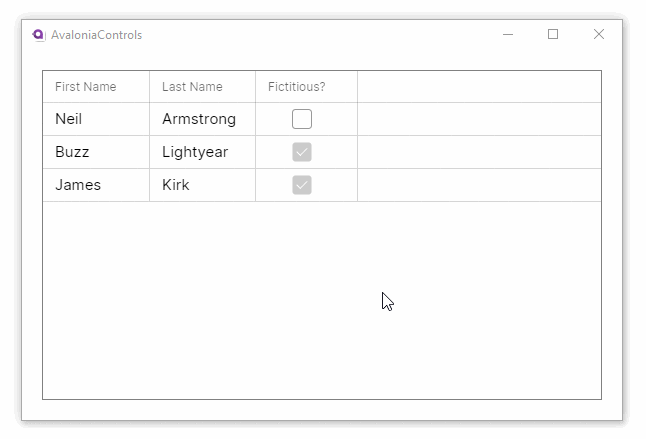Maximize the AvaloniaControls window
Viewport: 646px width, 439px height.
point(553,34)
